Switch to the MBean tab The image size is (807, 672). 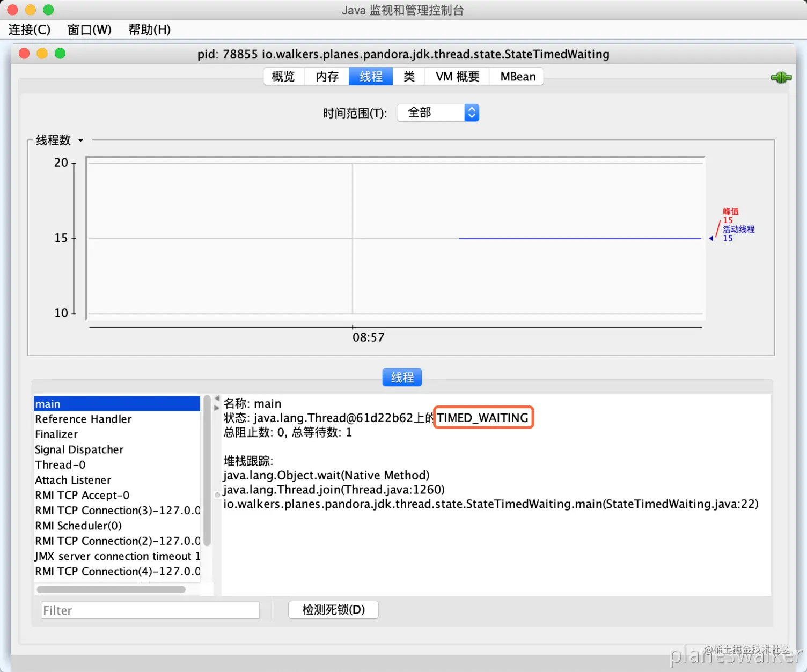click(x=516, y=76)
